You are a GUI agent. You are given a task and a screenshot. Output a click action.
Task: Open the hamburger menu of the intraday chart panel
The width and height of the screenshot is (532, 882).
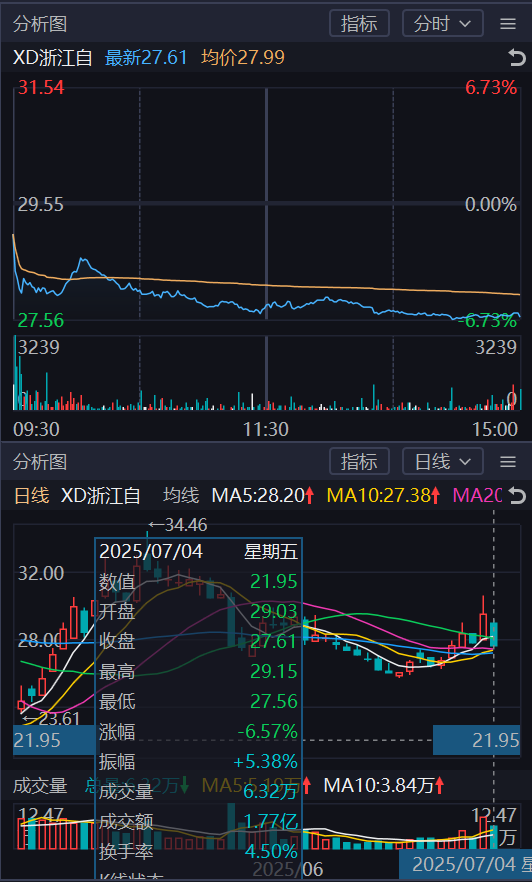(x=508, y=24)
